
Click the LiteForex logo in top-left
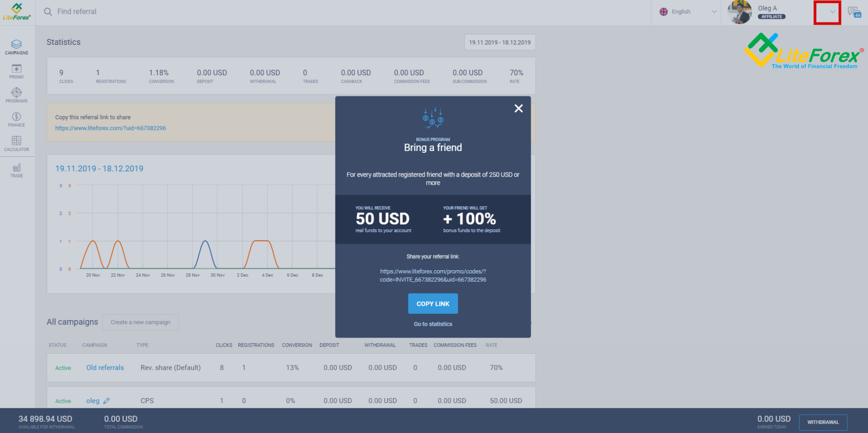(16, 11)
